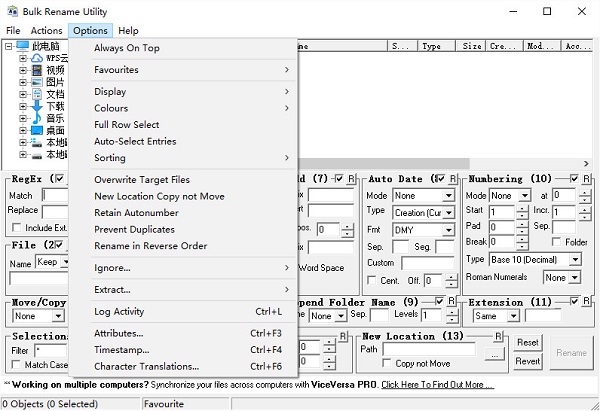The height and width of the screenshot is (411, 600).
Task: Enable the Numbering (10) group checkbox
Action: 574,178
